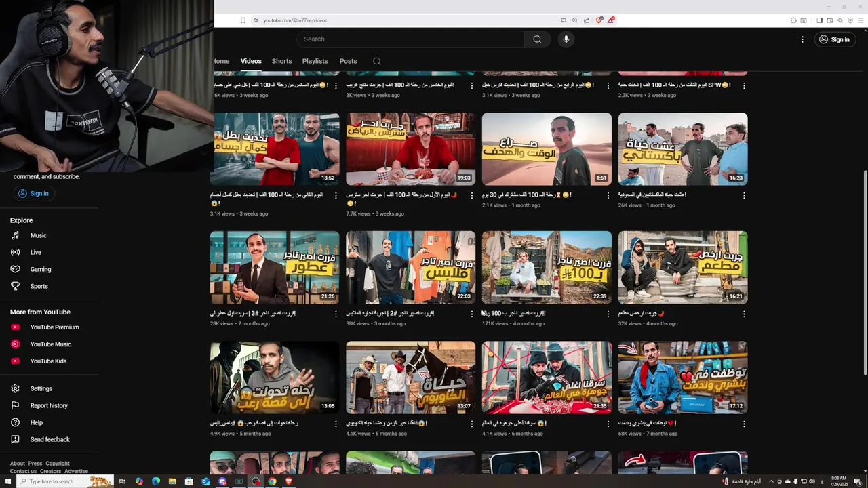
Task: Open the Copyright footer link
Action: [x=58, y=464]
